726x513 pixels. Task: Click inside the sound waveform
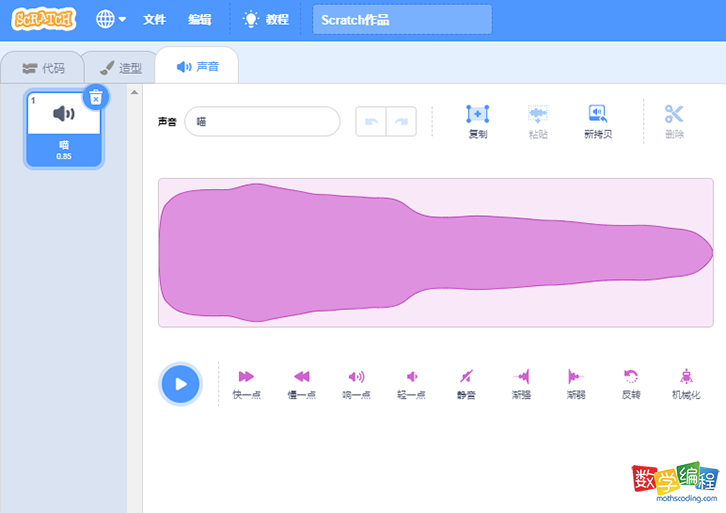[x=436, y=253]
